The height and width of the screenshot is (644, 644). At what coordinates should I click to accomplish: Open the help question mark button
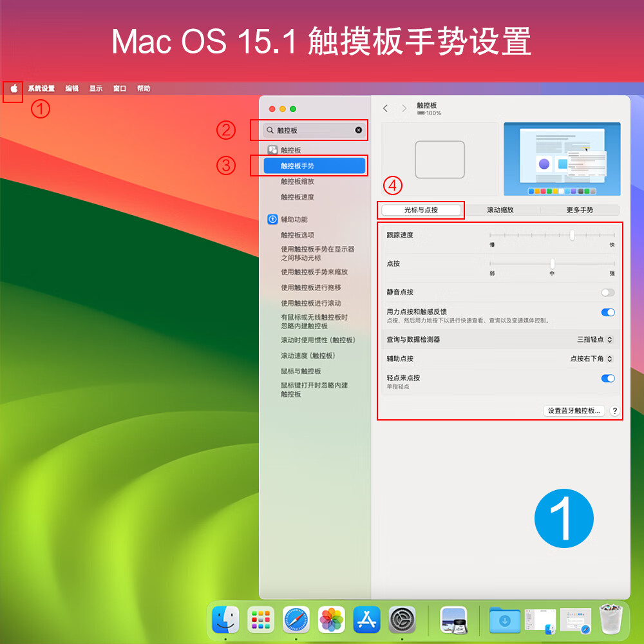coord(614,411)
